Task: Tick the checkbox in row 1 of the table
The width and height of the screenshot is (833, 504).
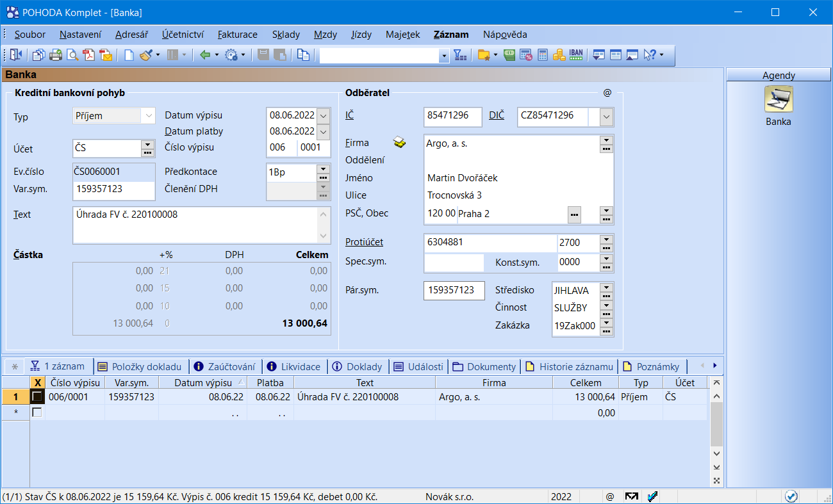Action: [37, 397]
